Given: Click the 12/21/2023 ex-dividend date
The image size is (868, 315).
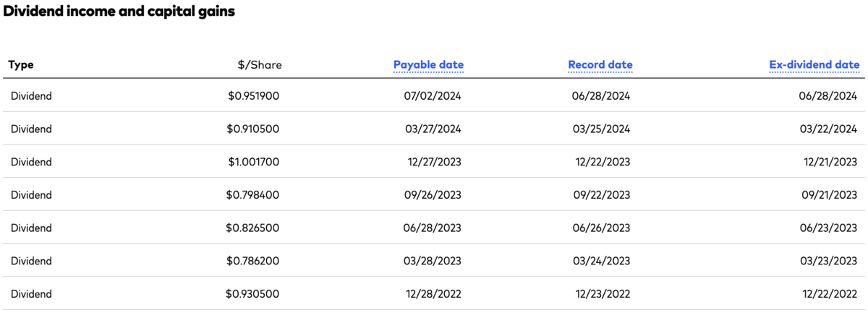Looking at the screenshot, I should 830,162.
